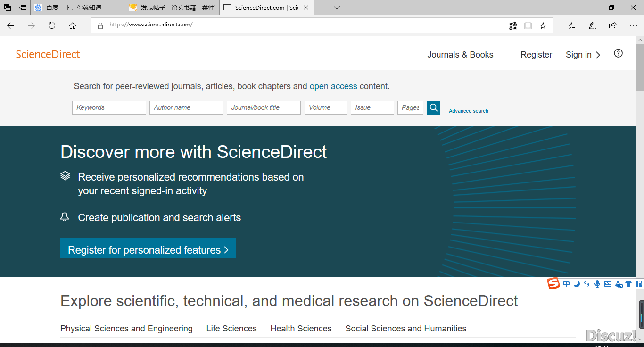
Task: Click the Sign in link
Action: 578,55
